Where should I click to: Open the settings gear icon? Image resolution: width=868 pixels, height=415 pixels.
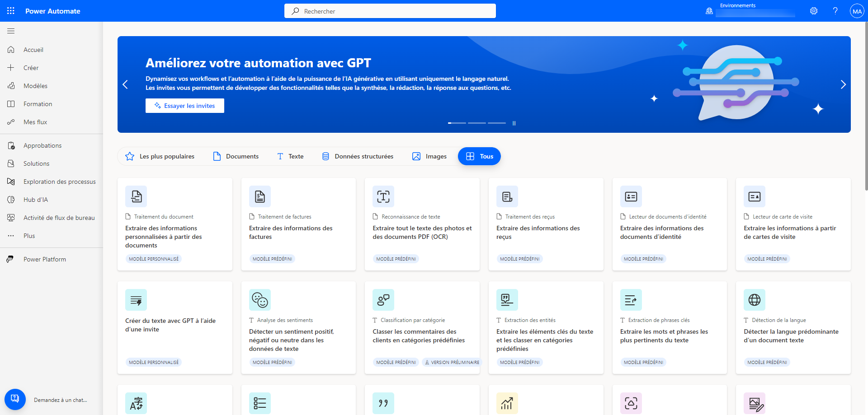pos(814,11)
